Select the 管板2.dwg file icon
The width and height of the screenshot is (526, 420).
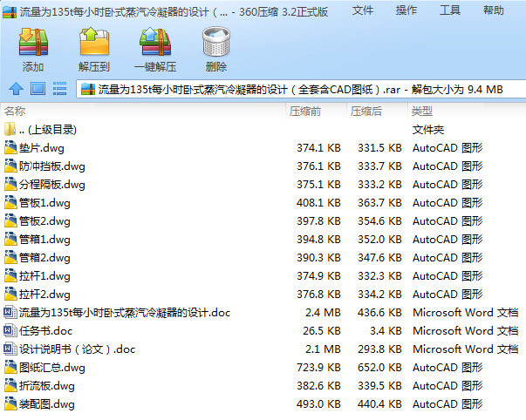click(10, 221)
